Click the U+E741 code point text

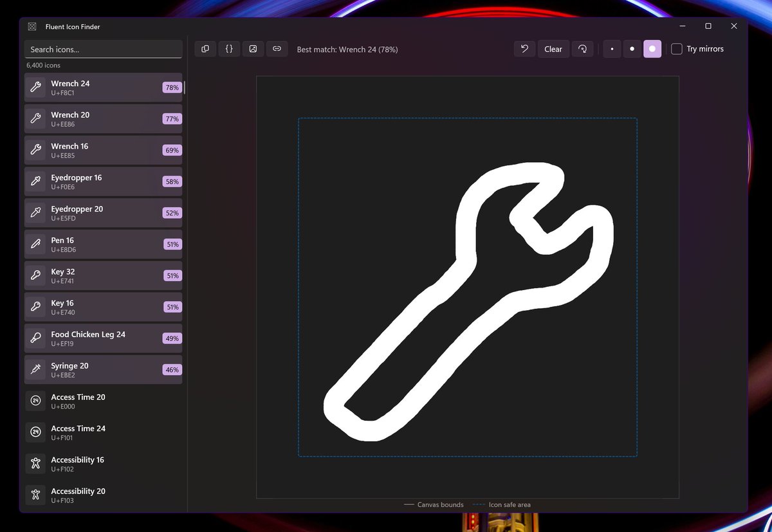click(63, 281)
